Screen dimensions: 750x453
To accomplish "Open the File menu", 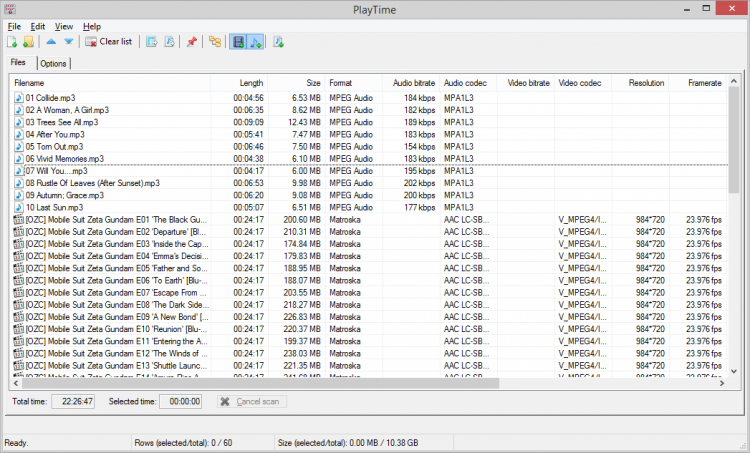I will [x=14, y=27].
